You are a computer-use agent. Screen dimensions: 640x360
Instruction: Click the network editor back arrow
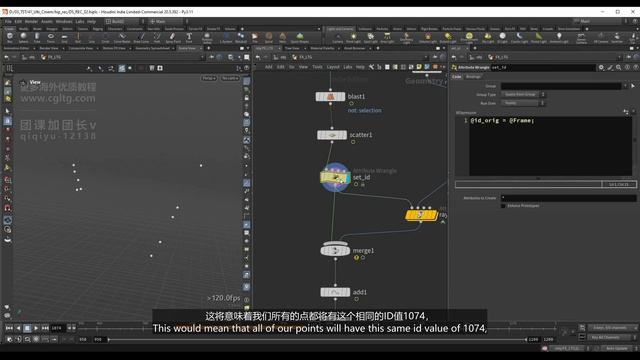click(x=258, y=58)
